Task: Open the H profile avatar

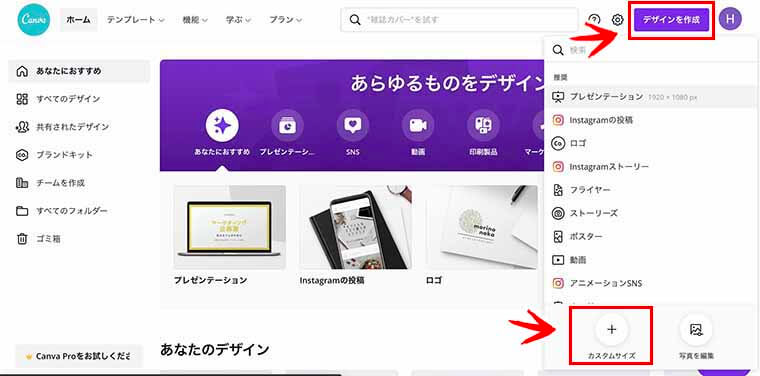Action: (730, 19)
